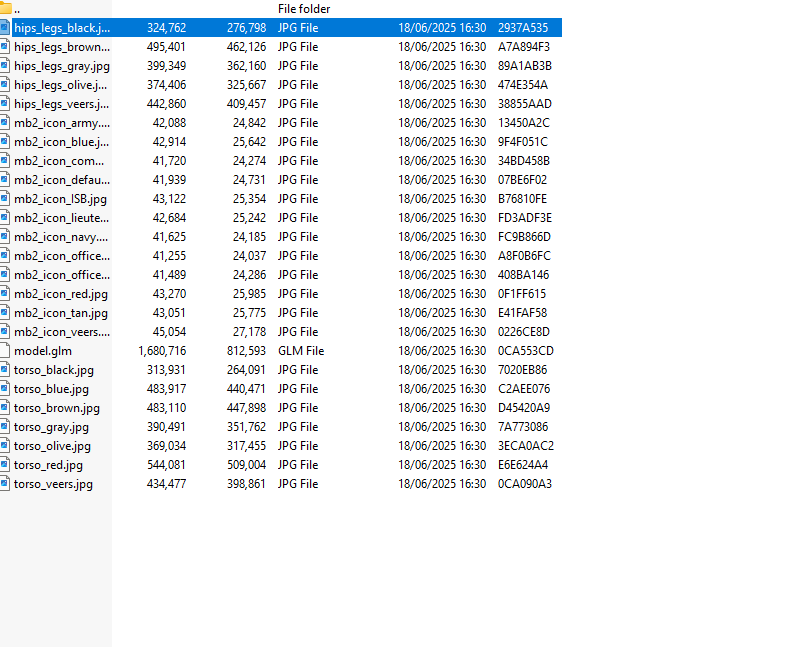This screenshot has height=647, width=786.
Task: Click the icon for mb2_icon_tan.jpg
Action: 5,313
